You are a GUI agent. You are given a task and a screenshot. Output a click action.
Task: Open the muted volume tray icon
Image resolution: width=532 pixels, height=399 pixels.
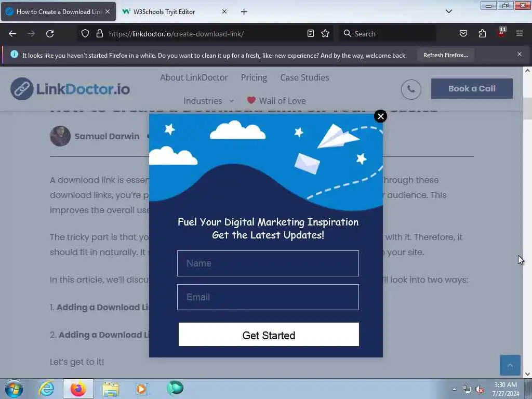click(x=480, y=390)
